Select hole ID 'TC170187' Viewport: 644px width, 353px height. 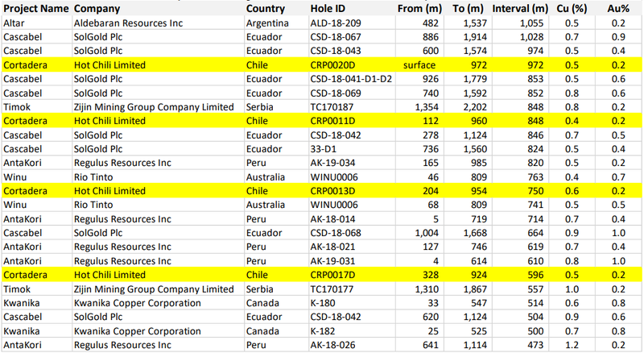(331, 107)
